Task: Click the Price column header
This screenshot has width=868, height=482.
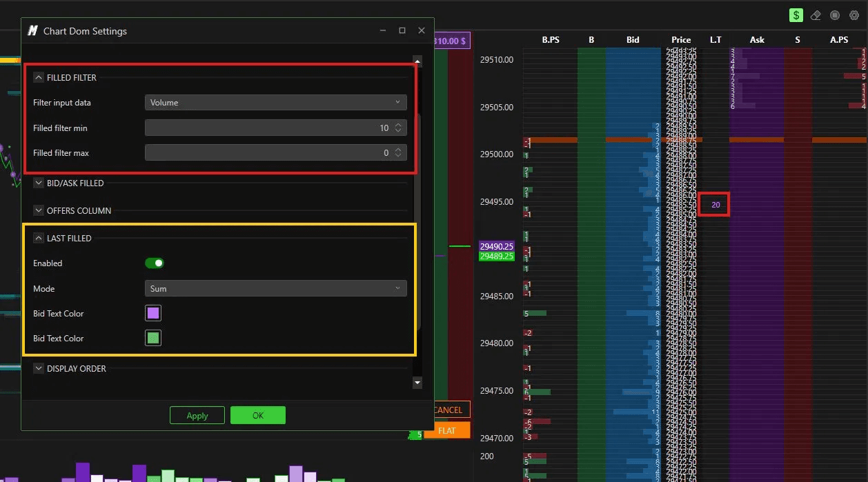Action: [x=681, y=40]
